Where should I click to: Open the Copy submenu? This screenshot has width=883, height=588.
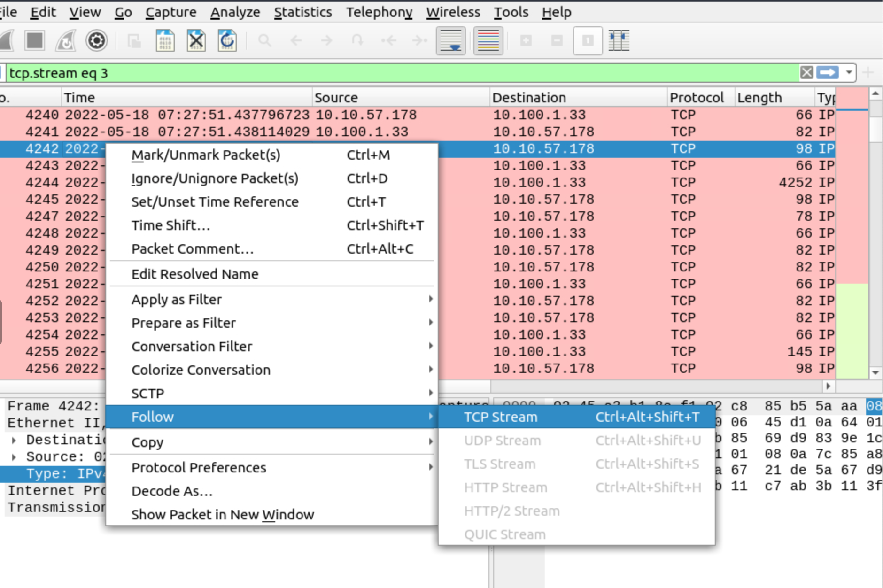coord(272,442)
